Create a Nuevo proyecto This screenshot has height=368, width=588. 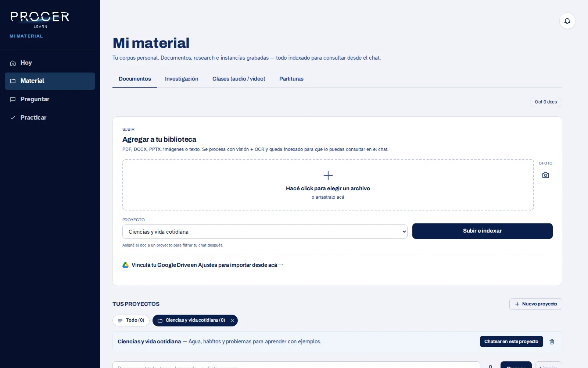[536, 304]
